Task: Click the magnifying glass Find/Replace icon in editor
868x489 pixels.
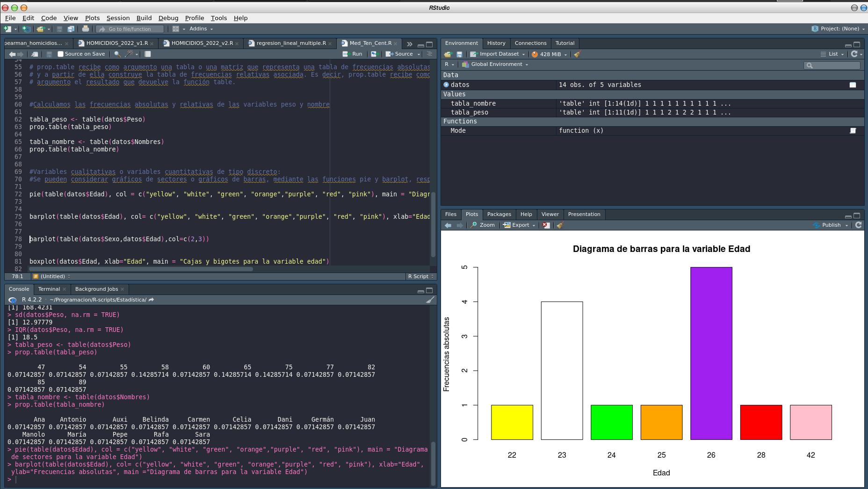Action: coord(116,54)
